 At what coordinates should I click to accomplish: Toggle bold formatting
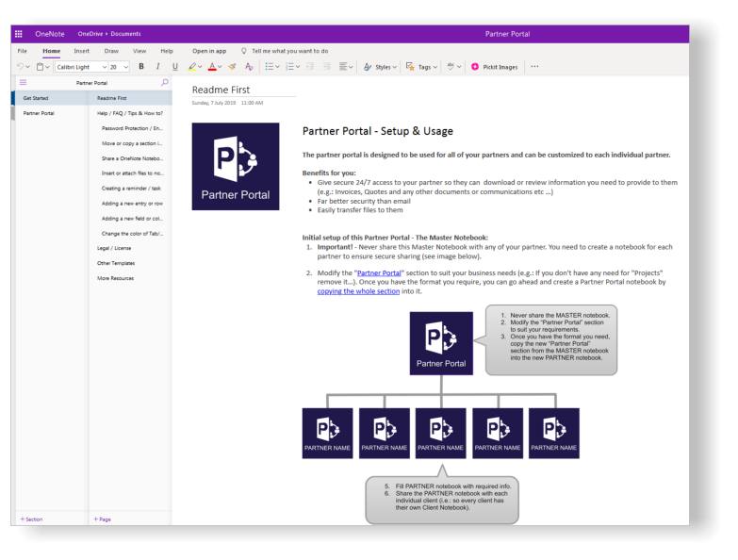pyautogui.click(x=141, y=67)
